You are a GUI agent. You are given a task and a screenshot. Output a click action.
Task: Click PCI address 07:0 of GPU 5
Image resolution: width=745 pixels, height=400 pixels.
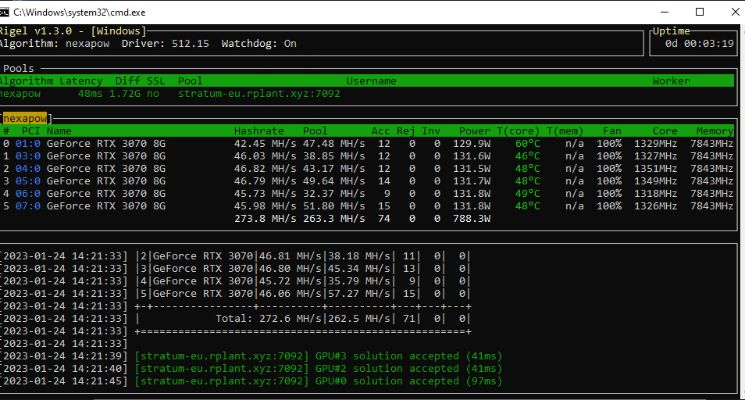coord(28,206)
